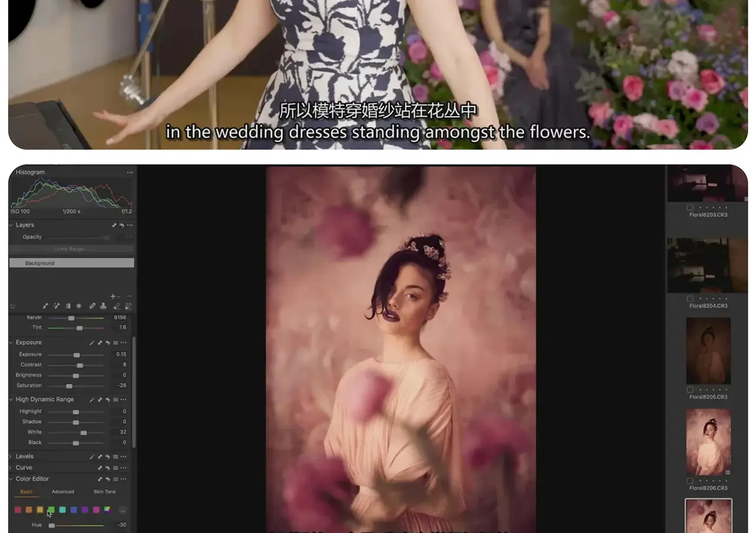756x533 pixels.
Task: Tick the checkbox under Floral8203.CR3 thumbnail
Action: tap(690, 207)
